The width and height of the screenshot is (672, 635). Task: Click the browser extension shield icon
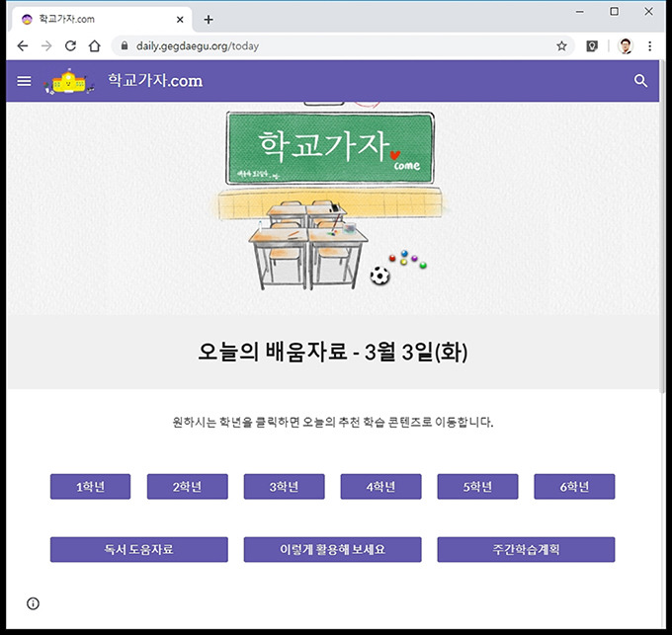tap(592, 45)
